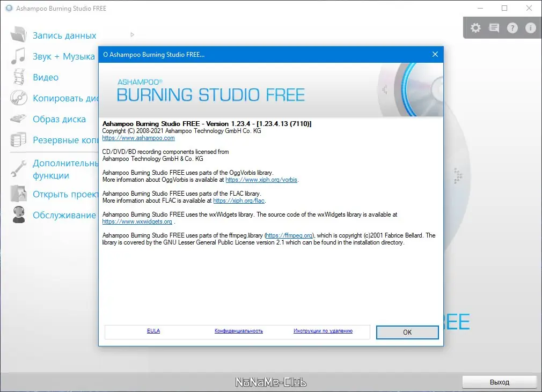Click the film strip Видео icon
This screenshot has width=542, height=392.
click(x=19, y=77)
